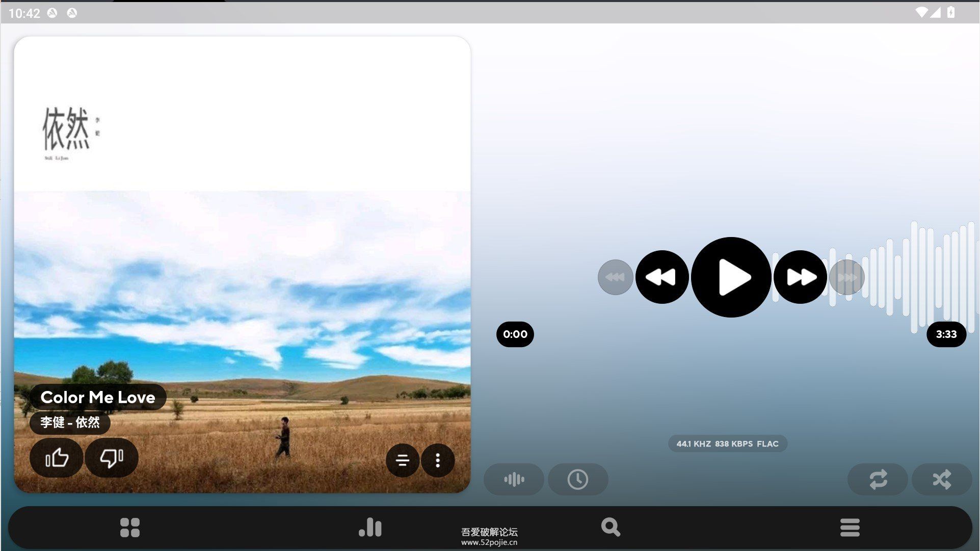This screenshot has width=980, height=551.
Task: Open the playlist queue icon
Action: pyautogui.click(x=403, y=460)
